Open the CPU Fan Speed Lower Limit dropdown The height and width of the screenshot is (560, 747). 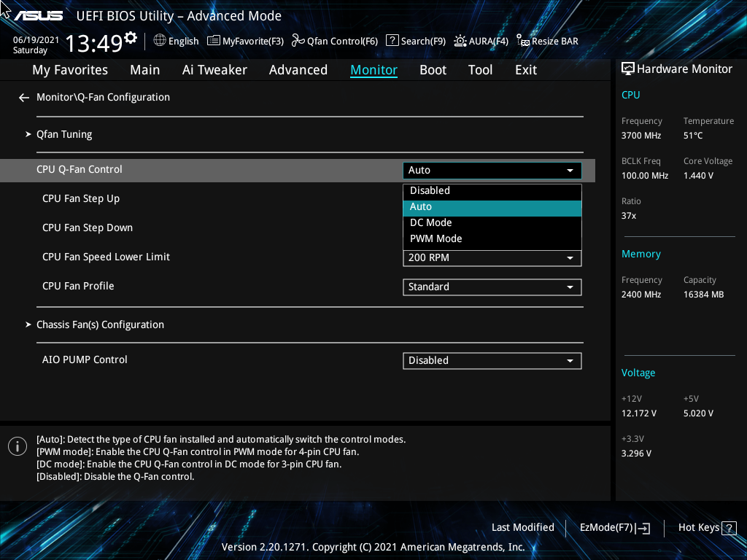point(492,257)
